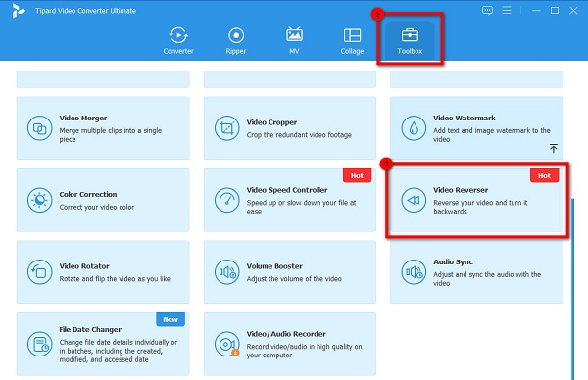
Task: Open Audio Sync title
Action: (x=453, y=261)
